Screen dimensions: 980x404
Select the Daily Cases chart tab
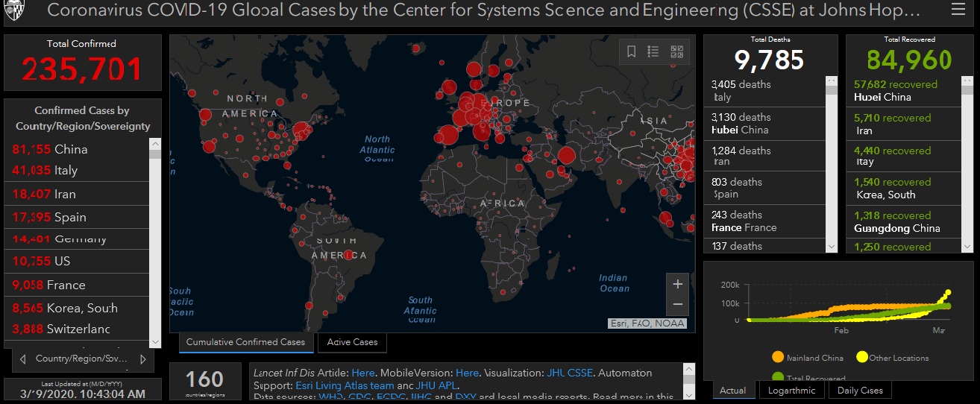860,390
